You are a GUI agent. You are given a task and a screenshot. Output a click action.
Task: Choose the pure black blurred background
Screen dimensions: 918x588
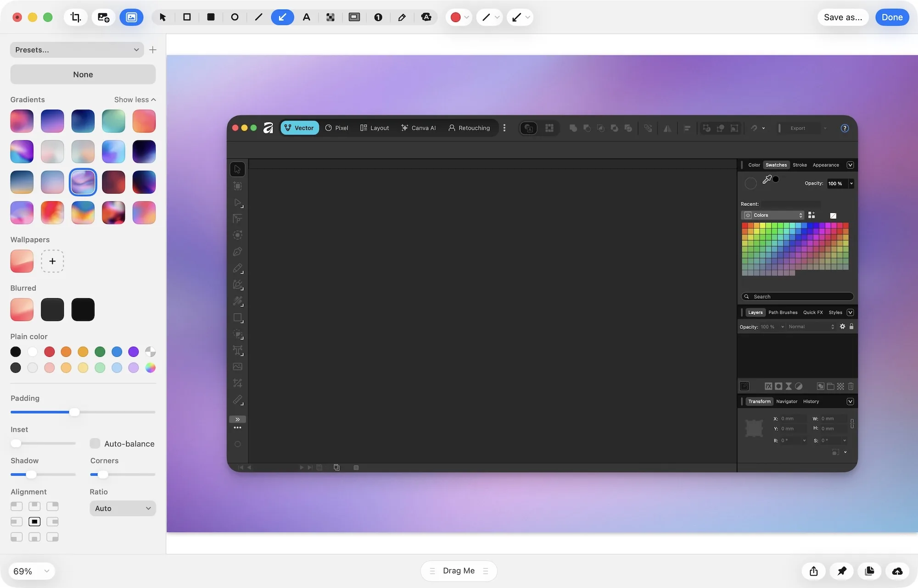click(83, 310)
